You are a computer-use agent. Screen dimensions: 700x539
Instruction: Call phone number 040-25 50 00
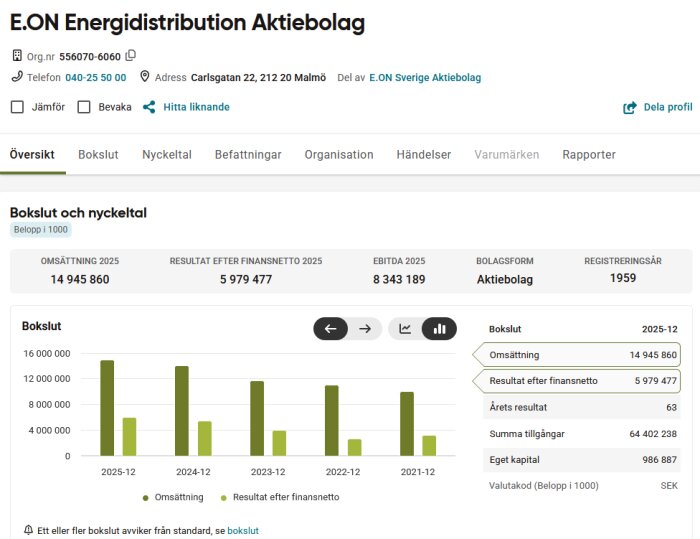click(96, 77)
